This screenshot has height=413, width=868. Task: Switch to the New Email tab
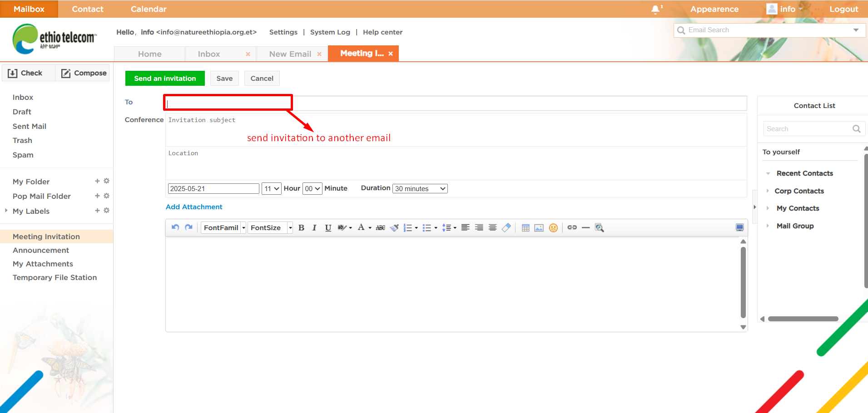click(x=290, y=54)
